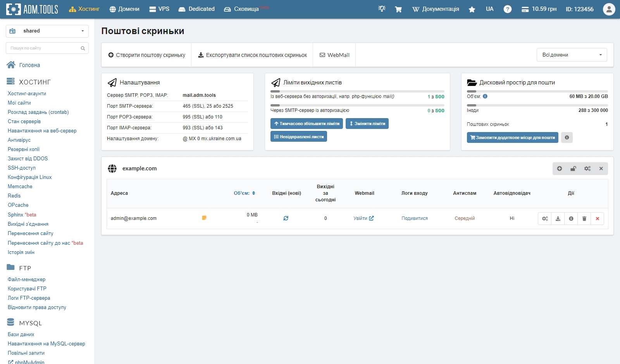This screenshot has height=364, width=620.
Task: Open the Домени top menu
Action: coord(124,9)
